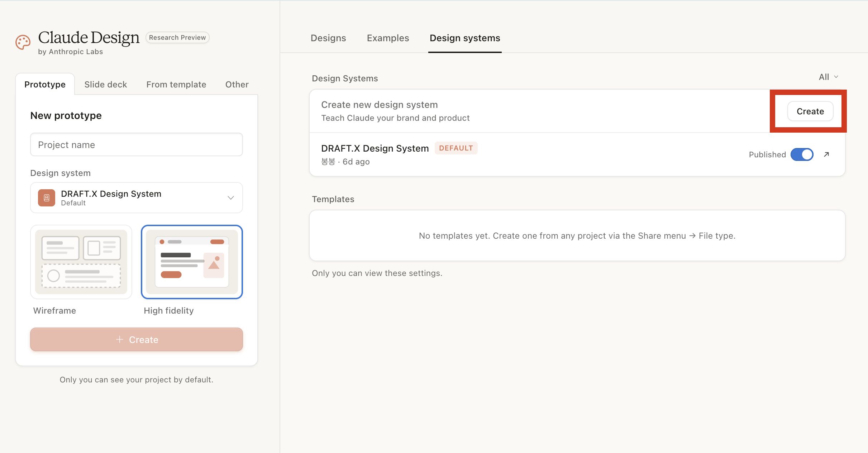This screenshot has height=453, width=868.
Task: Click the Templates section heading
Action: pyautogui.click(x=333, y=199)
